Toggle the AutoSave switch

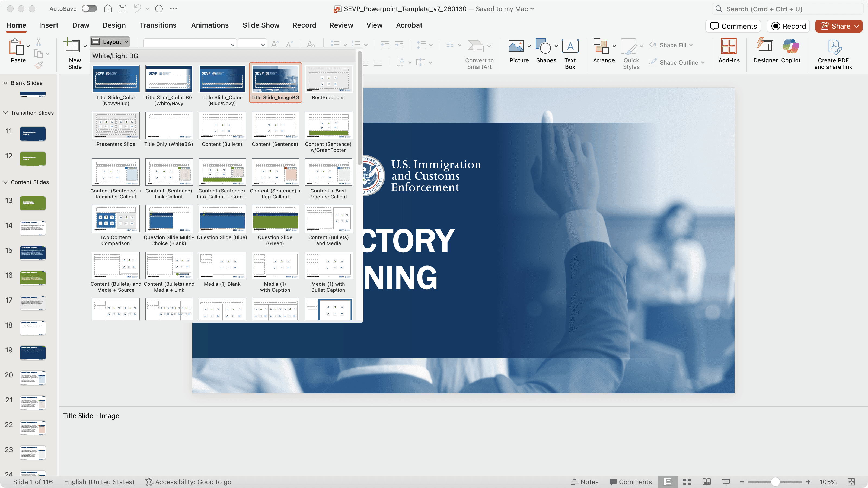(89, 9)
